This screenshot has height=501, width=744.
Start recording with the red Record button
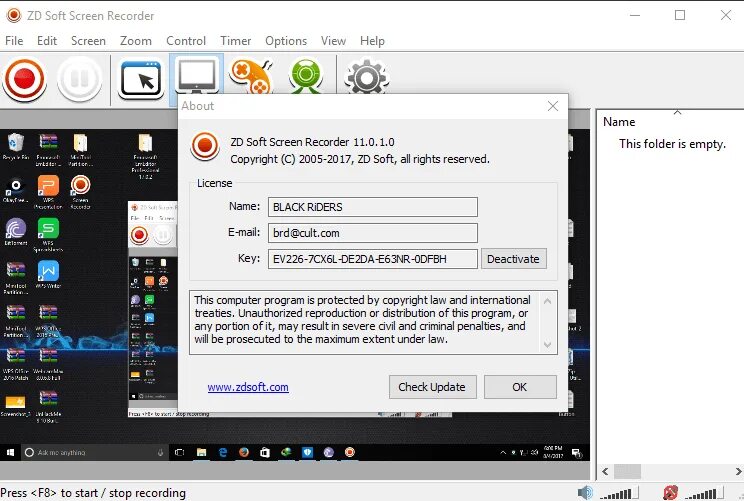pyautogui.click(x=25, y=79)
